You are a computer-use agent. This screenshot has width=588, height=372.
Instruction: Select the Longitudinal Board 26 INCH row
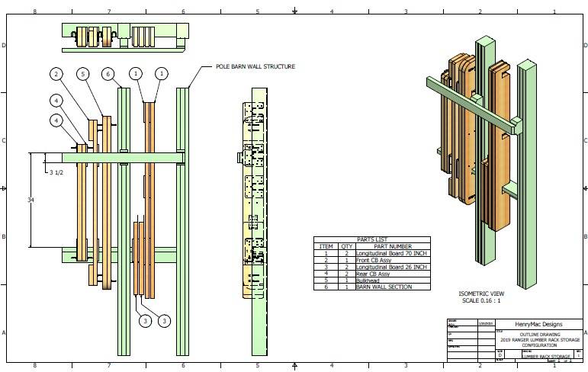tap(372, 267)
